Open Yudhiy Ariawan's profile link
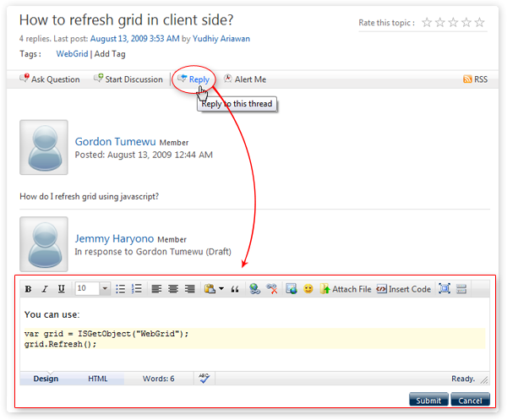This screenshot has width=507, height=420. 221,39
